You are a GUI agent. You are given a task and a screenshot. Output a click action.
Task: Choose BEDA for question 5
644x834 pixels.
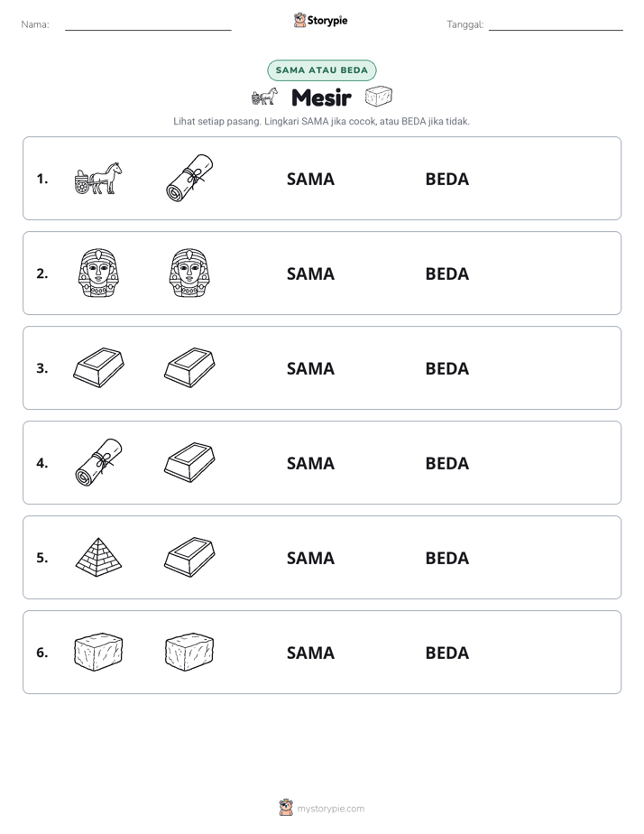pos(446,558)
